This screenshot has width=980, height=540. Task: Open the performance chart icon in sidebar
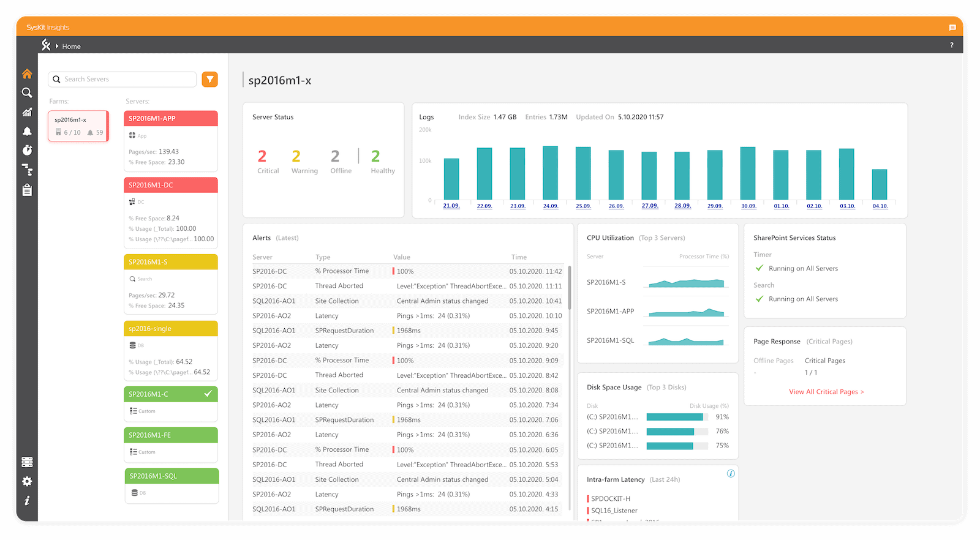(27, 112)
